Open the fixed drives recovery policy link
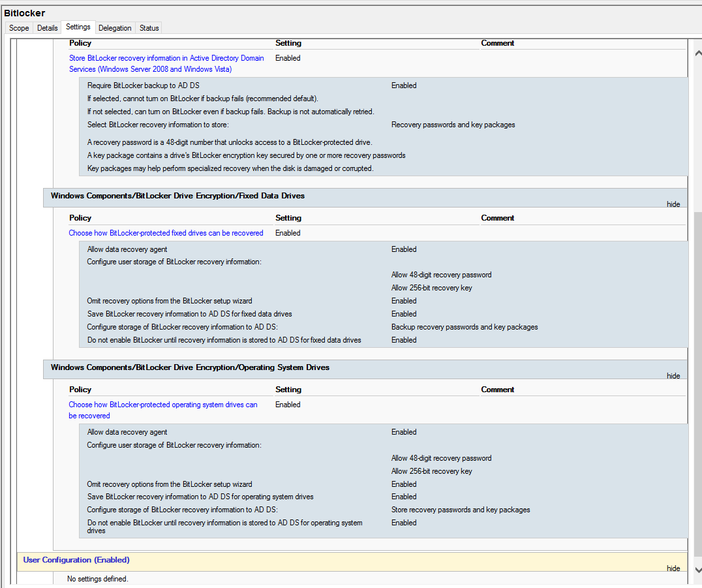 pos(166,233)
